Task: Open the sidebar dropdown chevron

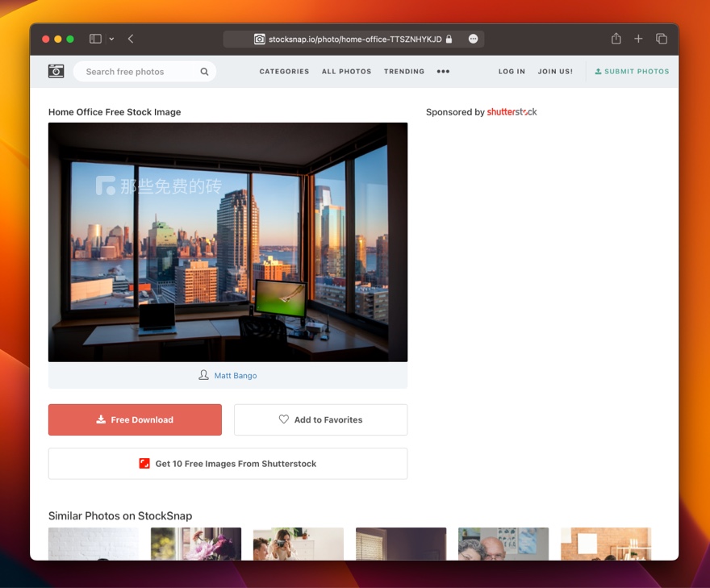Action: 111,39
